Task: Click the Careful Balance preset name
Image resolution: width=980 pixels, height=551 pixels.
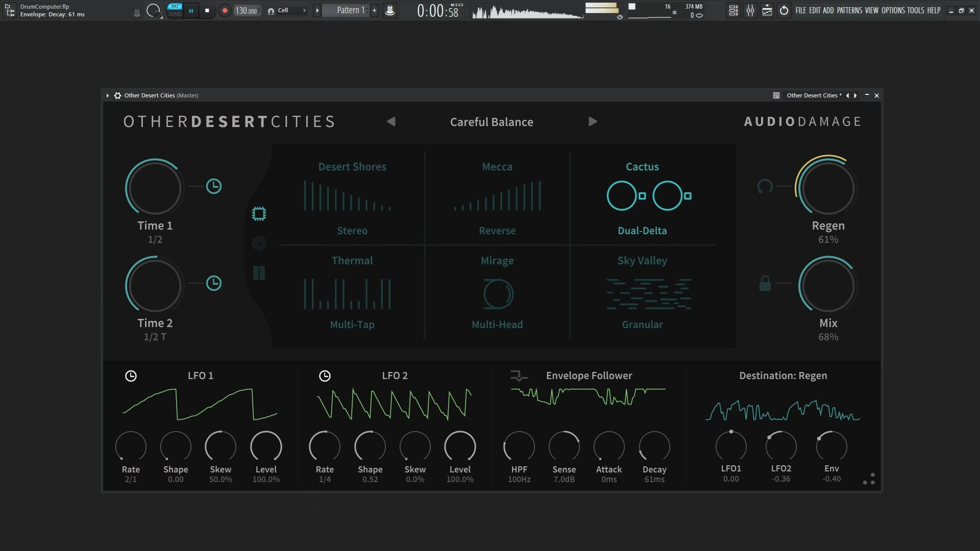Action: [492, 122]
